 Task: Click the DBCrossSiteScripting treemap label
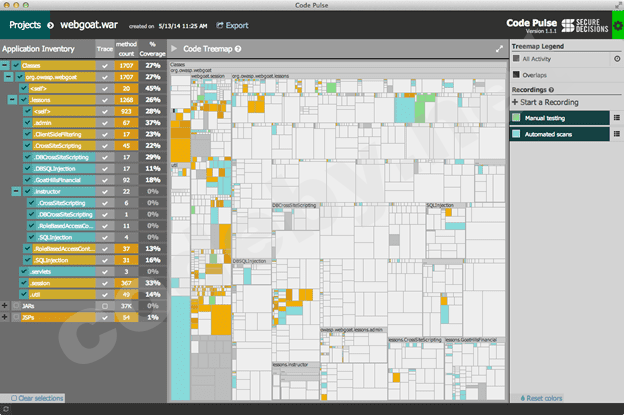tap(294, 205)
